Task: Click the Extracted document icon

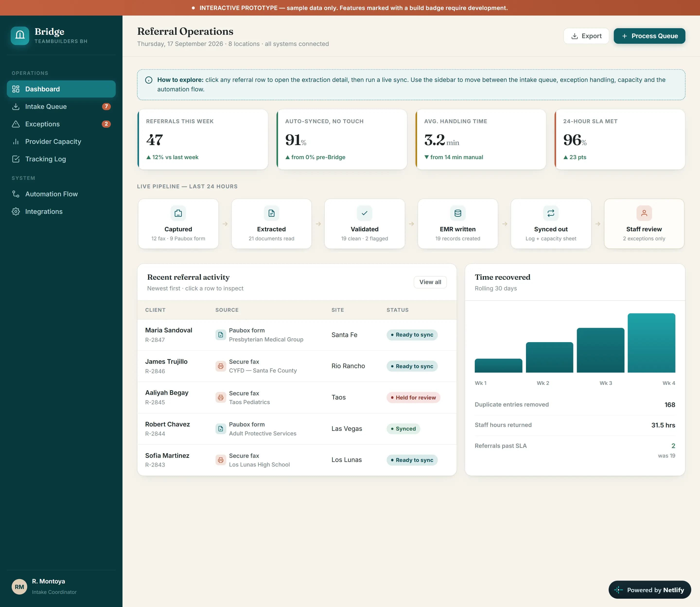Action: pyautogui.click(x=271, y=213)
